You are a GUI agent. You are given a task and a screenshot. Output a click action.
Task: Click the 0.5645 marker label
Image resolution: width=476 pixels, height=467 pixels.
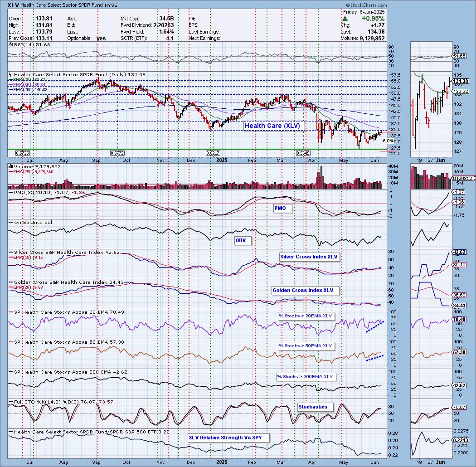click(x=303, y=153)
